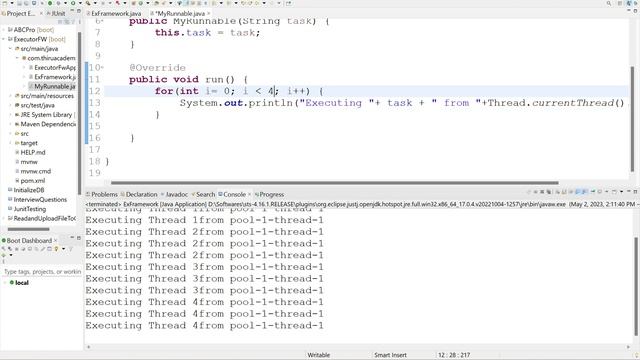This screenshot has height=360, width=640.
Task: Expand the ABCPro project node
Action: point(4,30)
